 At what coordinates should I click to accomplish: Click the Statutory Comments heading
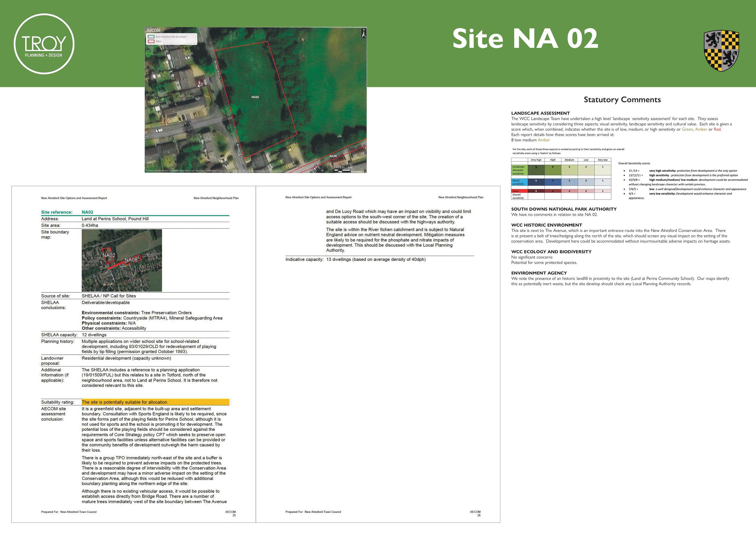[x=622, y=100]
